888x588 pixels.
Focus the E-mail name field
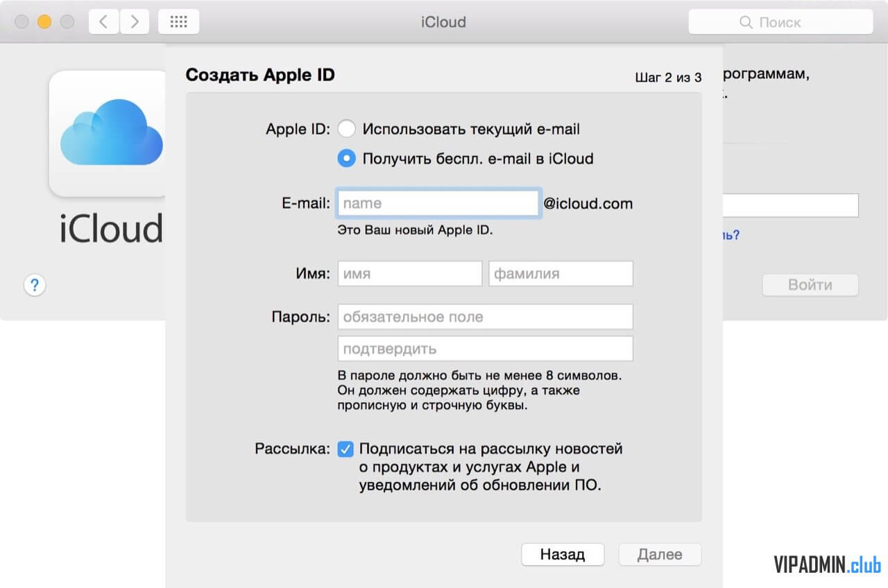[x=438, y=204]
